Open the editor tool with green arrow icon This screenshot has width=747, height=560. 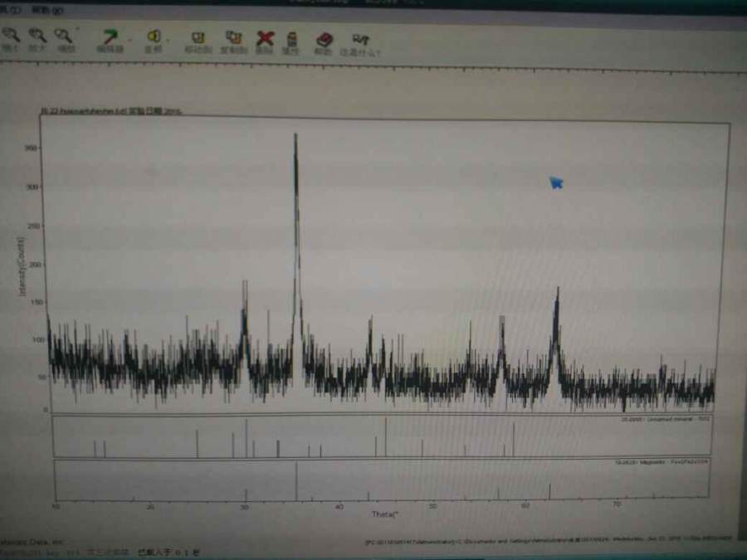(x=110, y=37)
